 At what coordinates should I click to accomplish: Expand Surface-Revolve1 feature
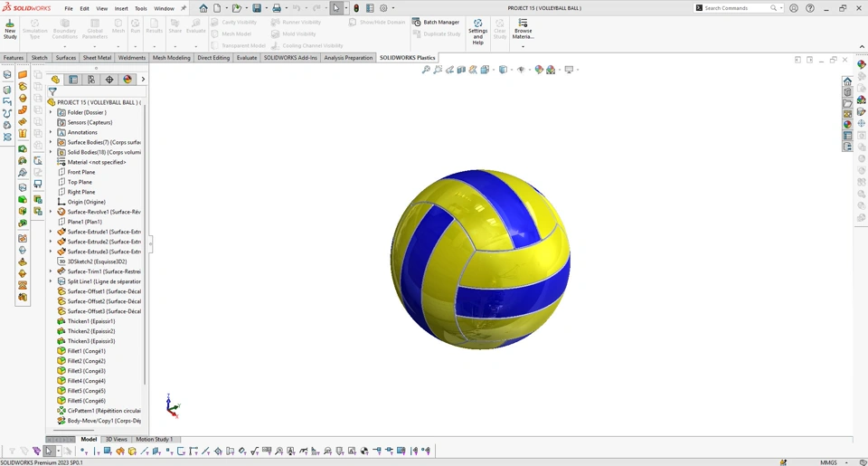(51, 212)
